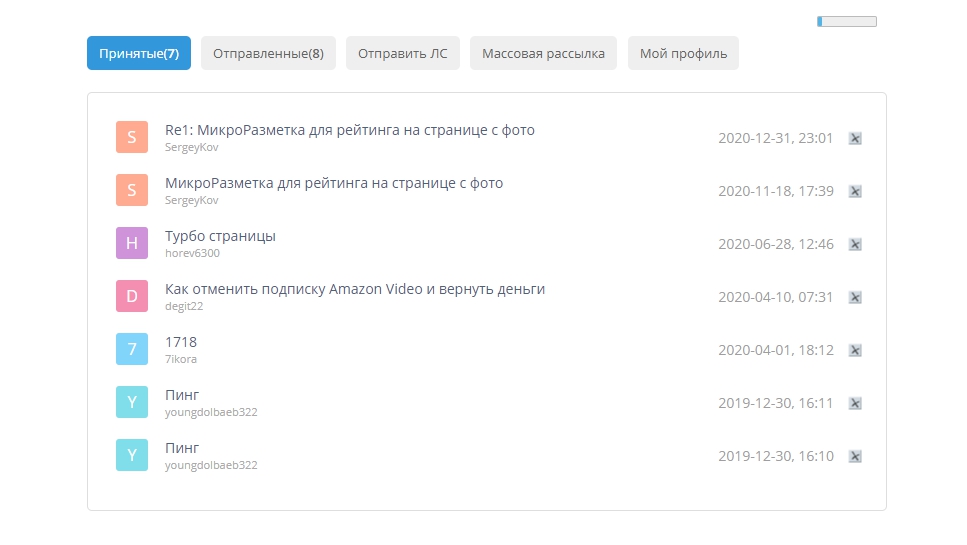
Task: Click delete icon for Турбо страницы message
Action: pos(855,244)
